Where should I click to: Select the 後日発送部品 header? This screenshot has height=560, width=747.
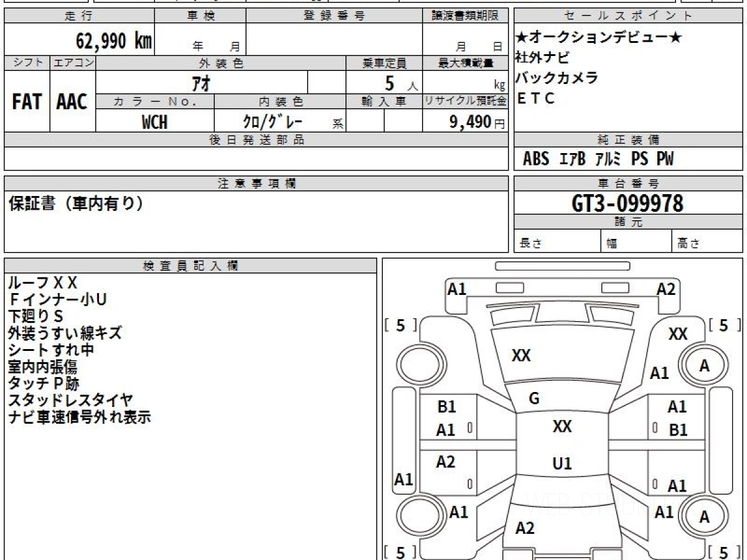pyautogui.click(x=256, y=140)
